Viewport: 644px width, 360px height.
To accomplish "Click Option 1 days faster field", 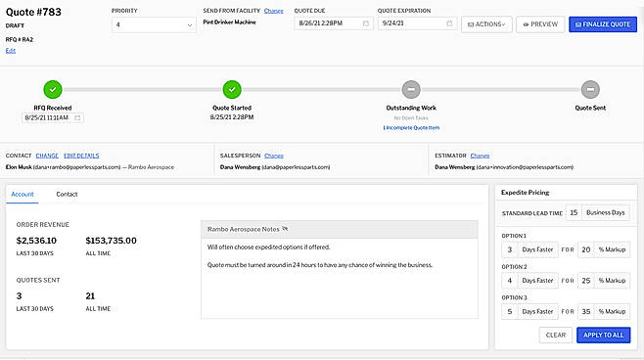I will (510, 249).
